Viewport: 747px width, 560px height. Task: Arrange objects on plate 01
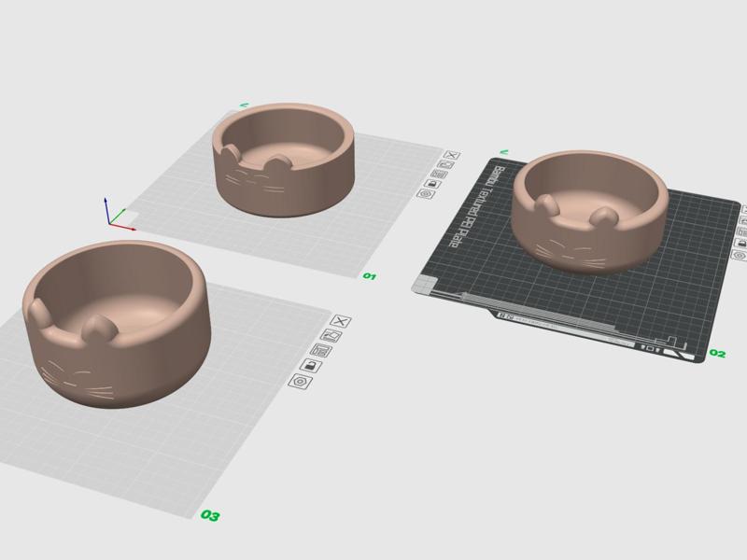coord(439,175)
